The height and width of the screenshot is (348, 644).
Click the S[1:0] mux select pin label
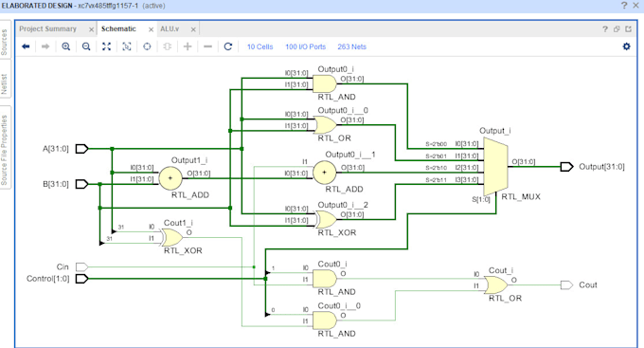tap(481, 199)
